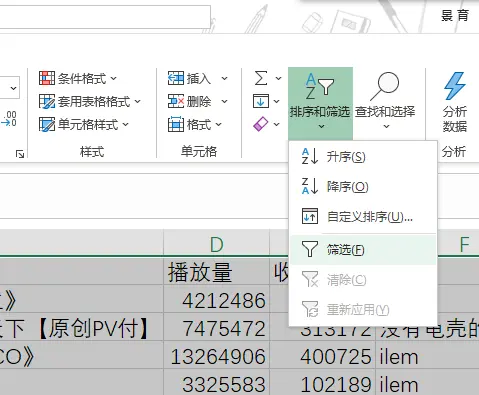The height and width of the screenshot is (395, 479).
Task: Select cell with value 102189
Action: pos(322,383)
